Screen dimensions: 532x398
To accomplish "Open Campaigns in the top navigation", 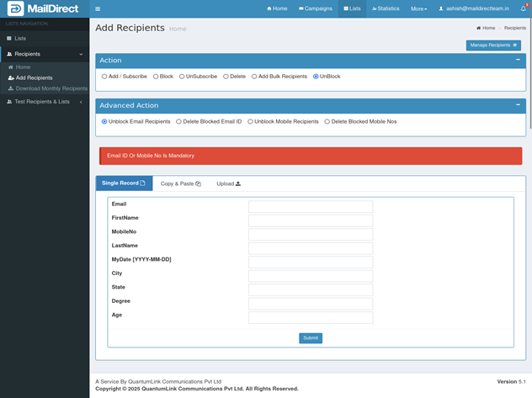I will (x=316, y=8).
